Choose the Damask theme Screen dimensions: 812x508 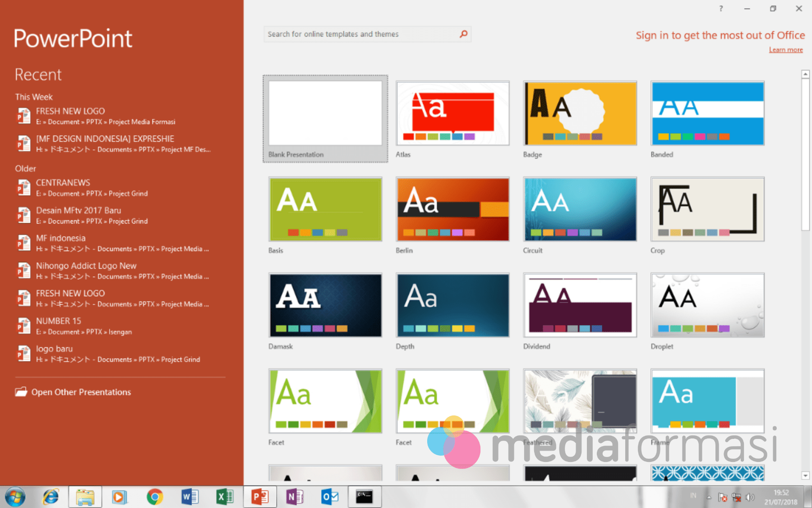[325, 305]
